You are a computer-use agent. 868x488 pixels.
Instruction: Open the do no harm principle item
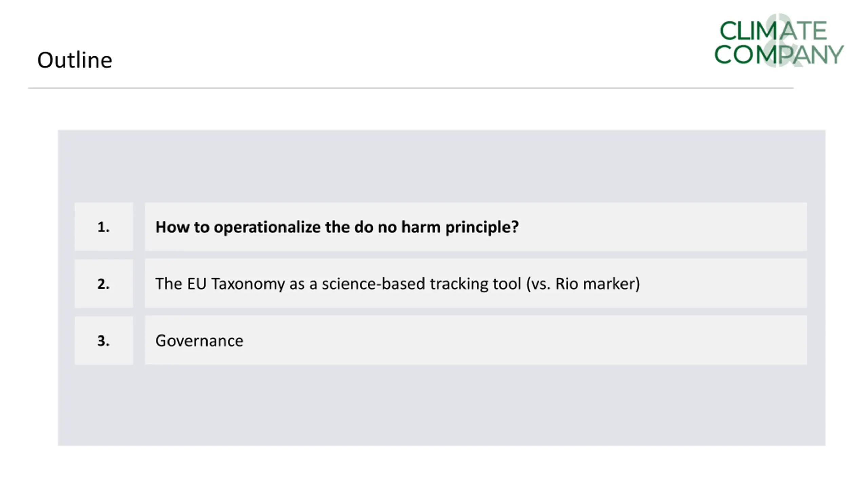(x=476, y=227)
